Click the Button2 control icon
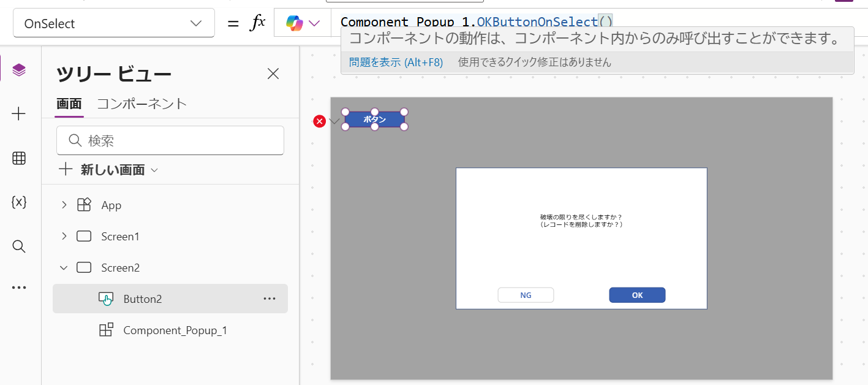868x385 pixels. tap(106, 299)
